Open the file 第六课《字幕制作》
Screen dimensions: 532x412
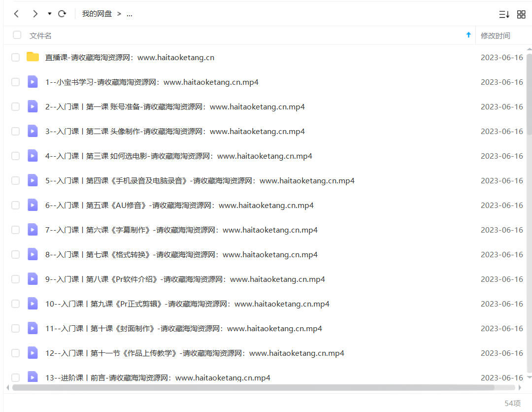[181, 230]
